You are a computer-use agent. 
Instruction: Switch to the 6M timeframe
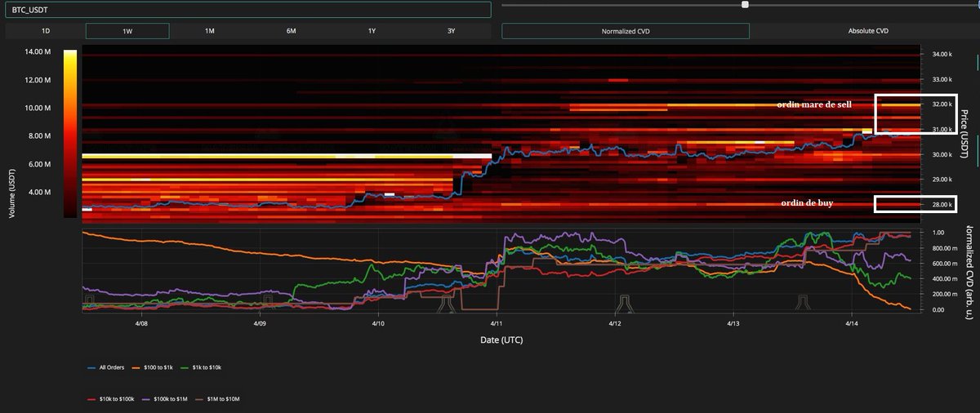tap(291, 31)
